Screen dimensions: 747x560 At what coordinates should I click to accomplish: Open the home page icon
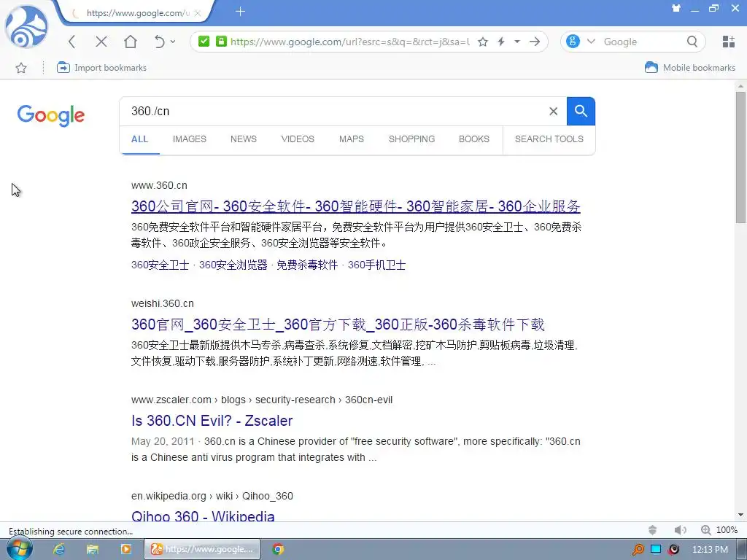(x=131, y=42)
